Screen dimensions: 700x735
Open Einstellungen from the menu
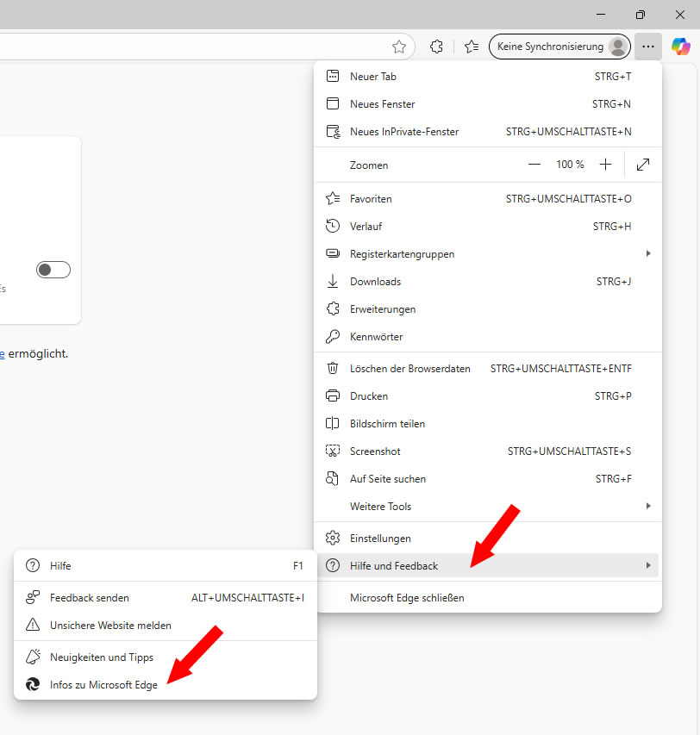[x=488, y=539]
